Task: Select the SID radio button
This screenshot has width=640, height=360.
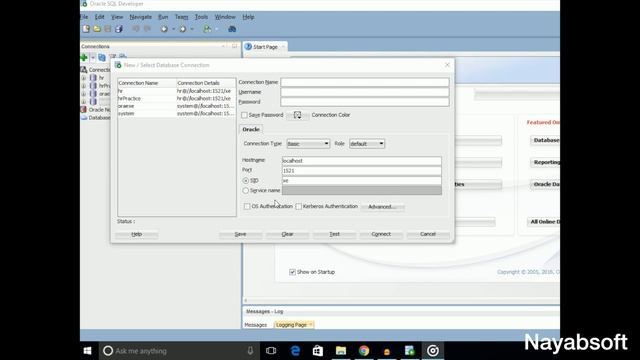Action: coord(245,180)
